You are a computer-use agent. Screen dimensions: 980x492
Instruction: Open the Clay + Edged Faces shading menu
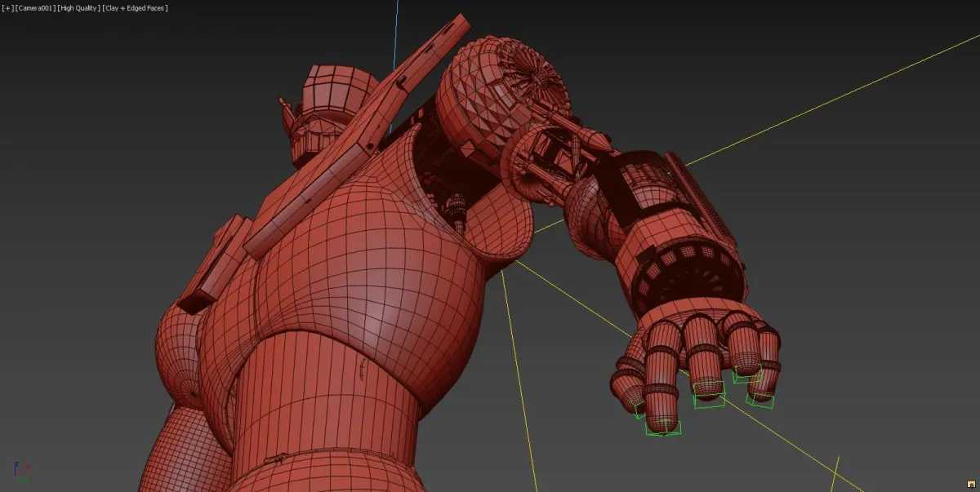pyautogui.click(x=136, y=7)
